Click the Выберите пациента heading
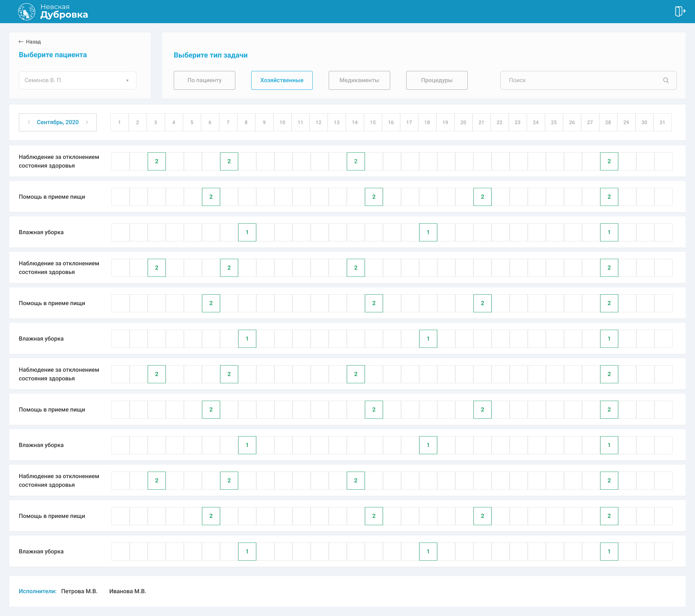This screenshot has width=695, height=616. tap(53, 55)
